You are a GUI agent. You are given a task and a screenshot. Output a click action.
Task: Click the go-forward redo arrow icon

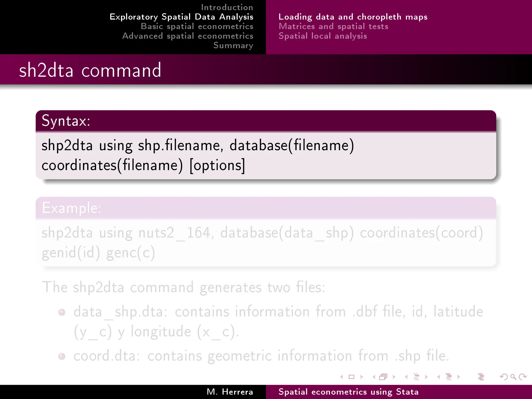523,377
